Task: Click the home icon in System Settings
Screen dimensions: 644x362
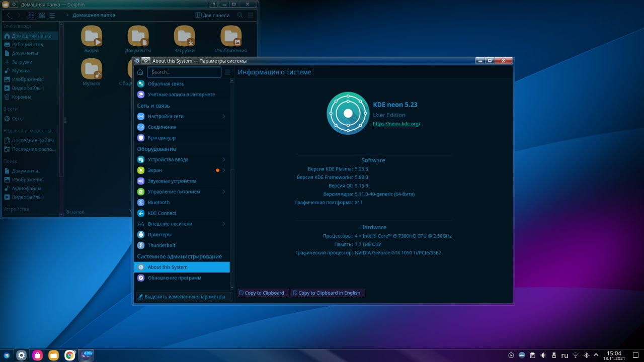Action: 140,72
